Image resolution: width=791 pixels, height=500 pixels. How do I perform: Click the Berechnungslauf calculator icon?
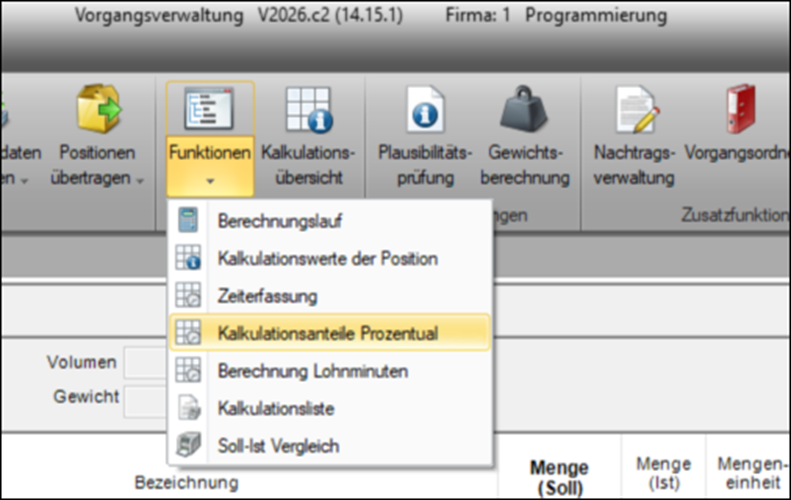tap(188, 223)
